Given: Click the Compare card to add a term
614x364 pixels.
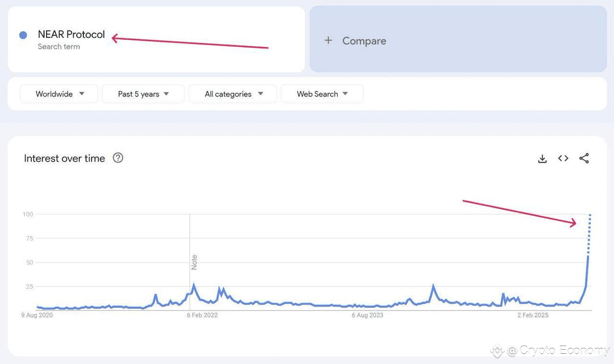Looking at the screenshot, I should point(458,39).
